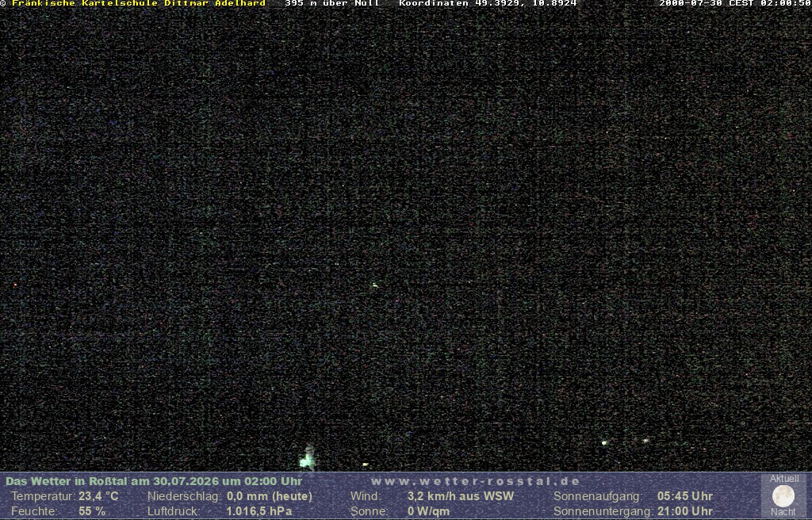
Task: Click the Sonne value 0 W/qm
Action: [x=428, y=512]
